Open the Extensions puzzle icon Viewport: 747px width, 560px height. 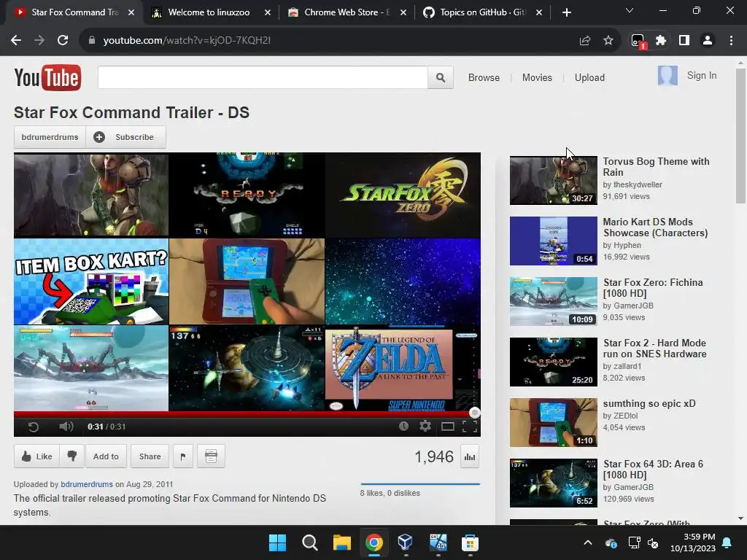coord(661,41)
